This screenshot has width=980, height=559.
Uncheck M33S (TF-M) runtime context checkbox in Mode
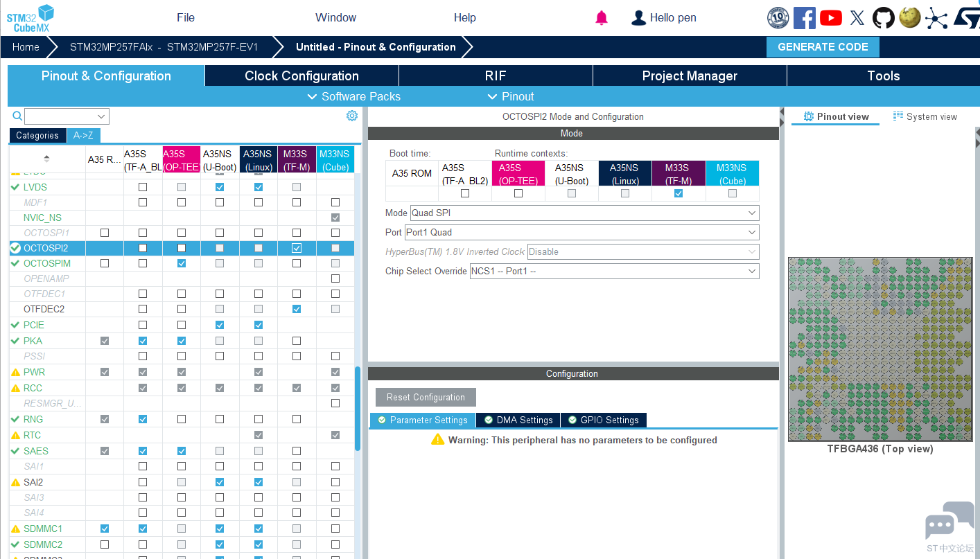pyautogui.click(x=679, y=193)
